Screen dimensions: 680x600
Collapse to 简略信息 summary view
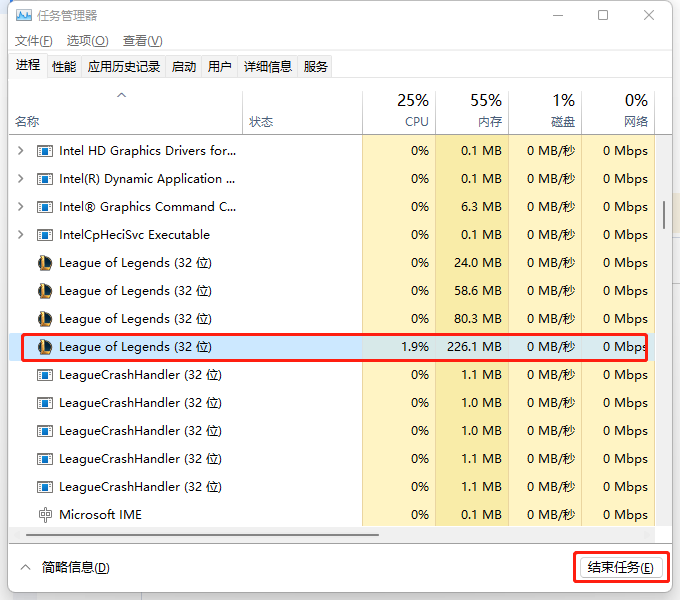coord(65,567)
